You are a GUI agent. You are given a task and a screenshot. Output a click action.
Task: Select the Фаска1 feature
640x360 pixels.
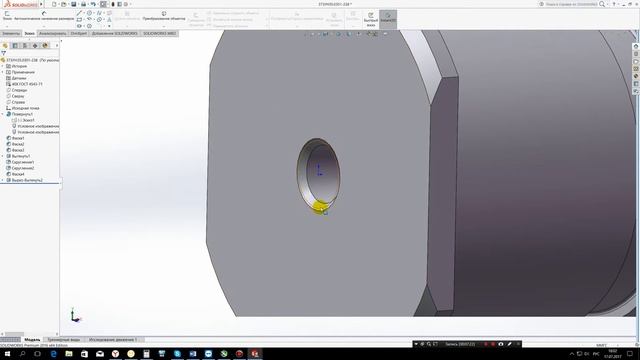pyautogui.click(x=15, y=138)
